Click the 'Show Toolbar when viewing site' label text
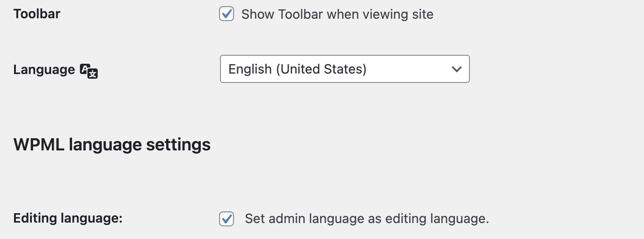Viewport: 644px width, 239px height. 337,15
